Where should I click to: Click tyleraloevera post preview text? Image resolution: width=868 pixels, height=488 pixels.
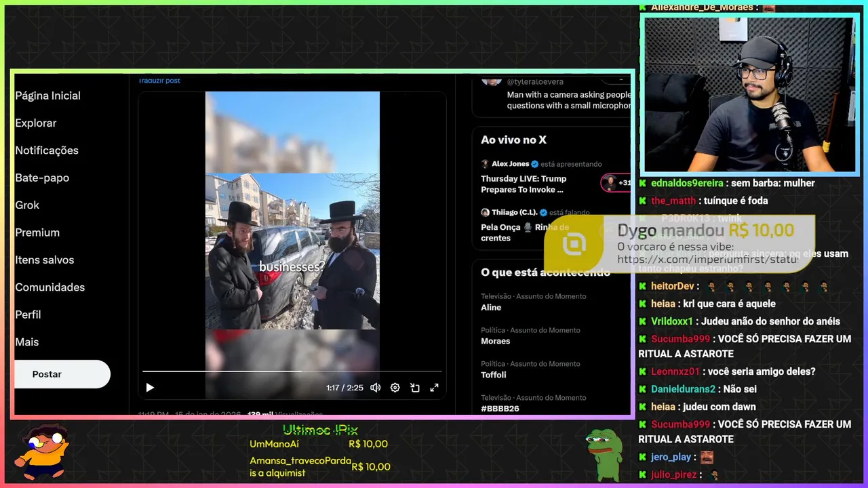(x=569, y=100)
